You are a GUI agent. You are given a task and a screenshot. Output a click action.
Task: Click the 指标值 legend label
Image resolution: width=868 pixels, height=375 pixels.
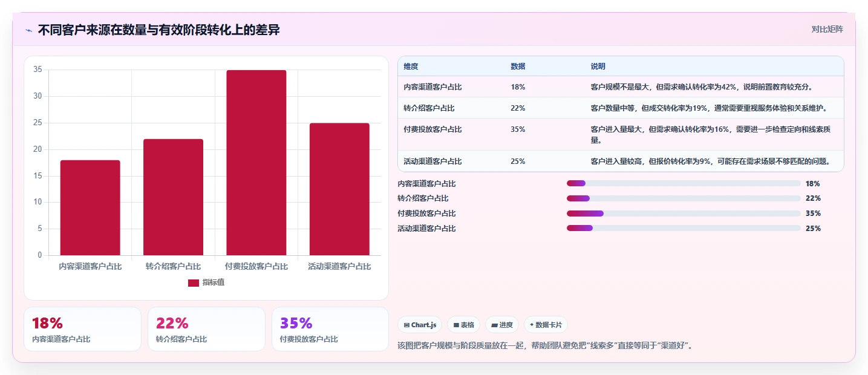coord(214,282)
